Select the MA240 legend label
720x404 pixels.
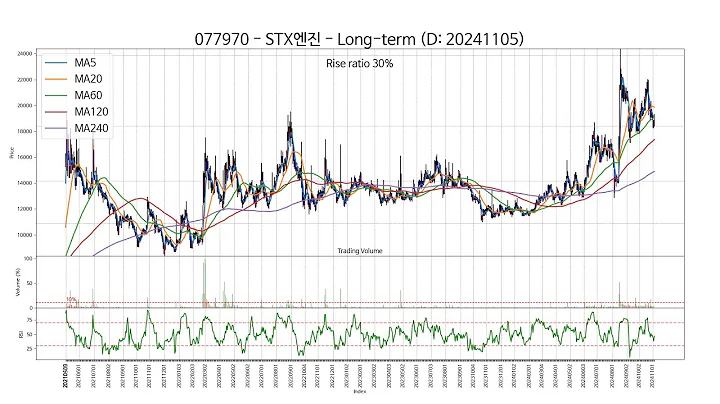[91, 128]
